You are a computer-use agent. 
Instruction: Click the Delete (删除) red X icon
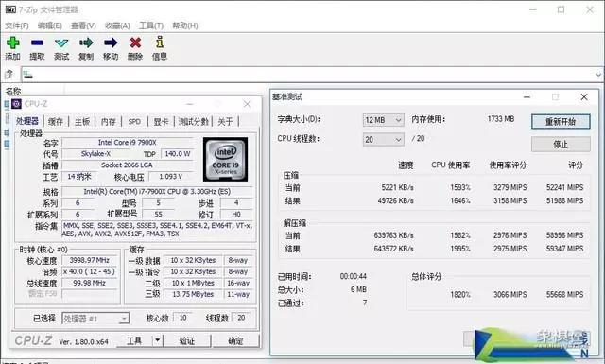coord(135,43)
